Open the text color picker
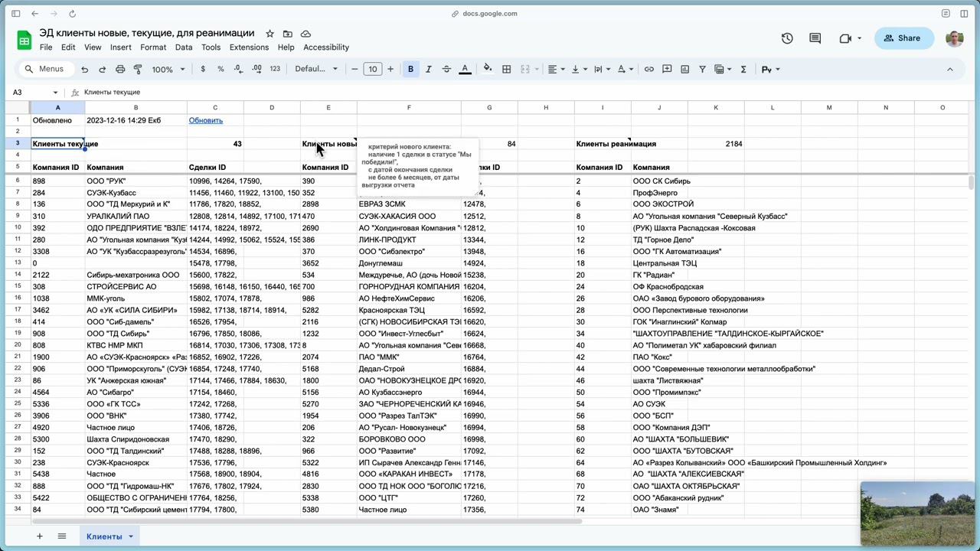 (x=465, y=69)
